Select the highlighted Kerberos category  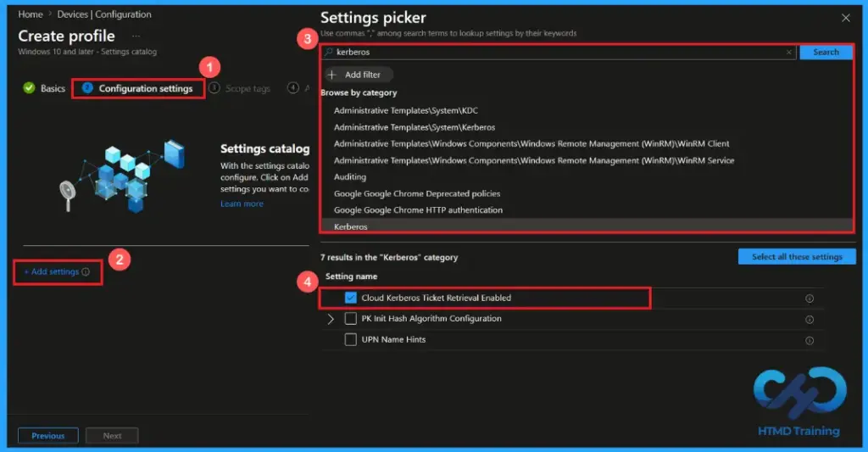coord(587,226)
